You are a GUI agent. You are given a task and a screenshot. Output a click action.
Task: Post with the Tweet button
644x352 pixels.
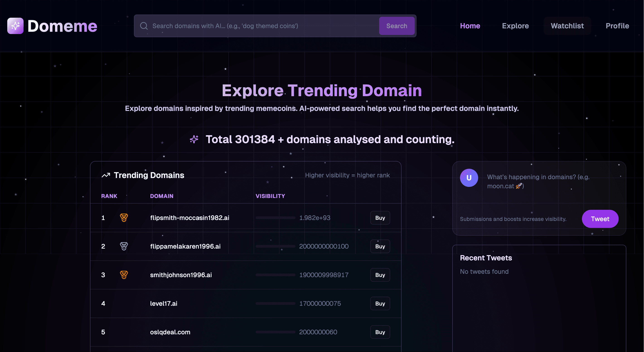point(600,219)
